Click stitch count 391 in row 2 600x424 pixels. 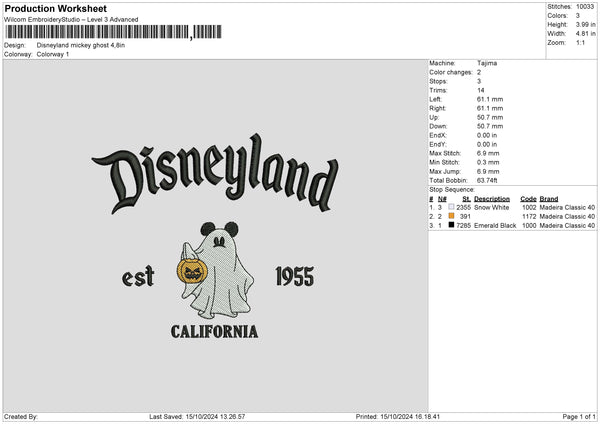point(465,217)
